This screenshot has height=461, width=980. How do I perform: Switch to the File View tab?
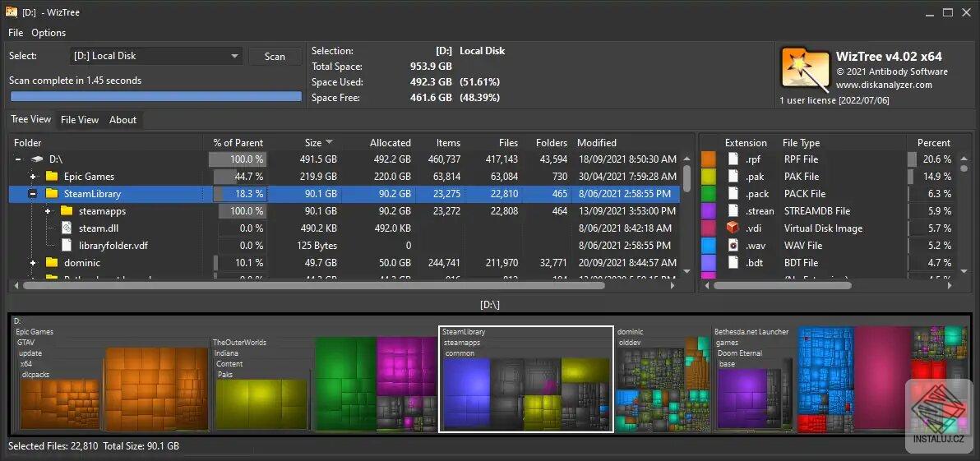pyautogui.click(x=80, y=120)
